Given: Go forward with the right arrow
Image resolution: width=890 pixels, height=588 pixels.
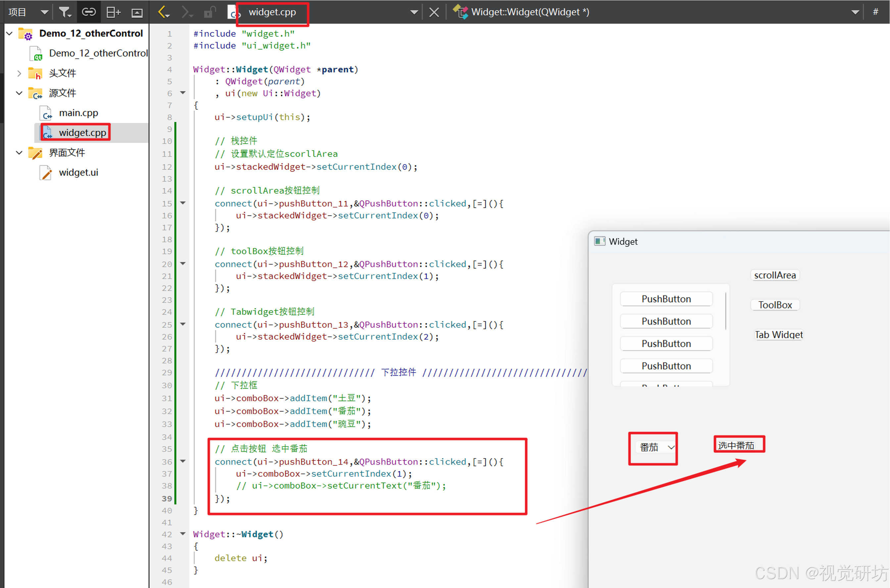Looking at the screenshot, I should (x=187, y=12).
